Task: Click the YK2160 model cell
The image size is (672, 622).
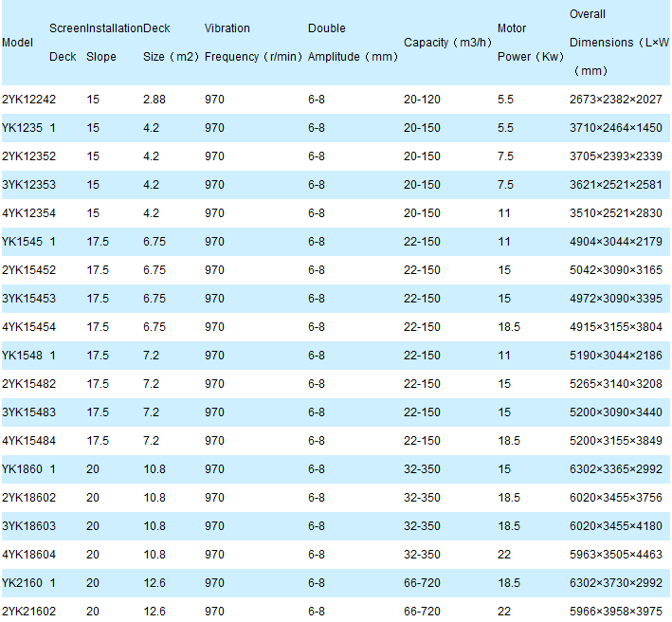Action: coord(23,583)
